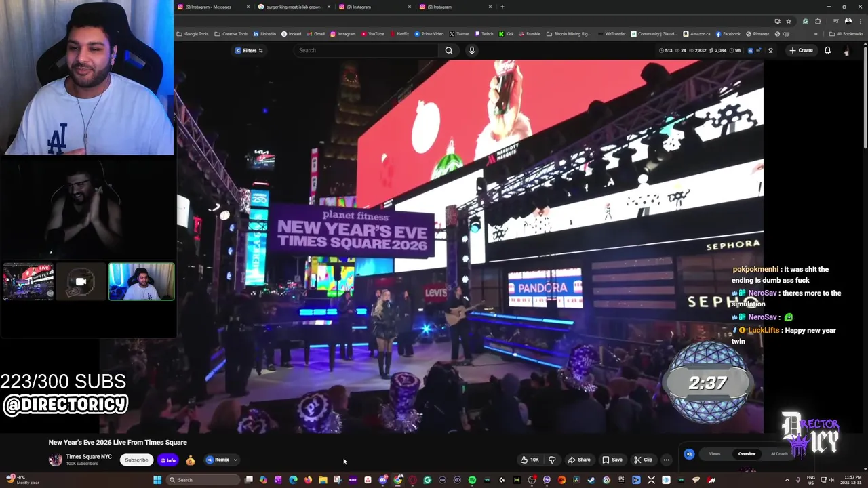This screenshot has height=488, width=868.
Task: Switch to burger king meat search tab
Action: tap(292, 7)
